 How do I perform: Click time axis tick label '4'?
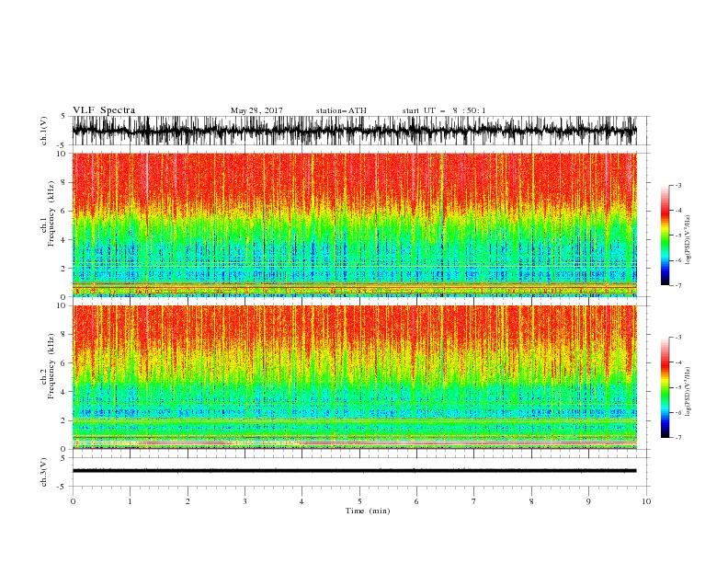pyautogui.click(x=301, y=501)
